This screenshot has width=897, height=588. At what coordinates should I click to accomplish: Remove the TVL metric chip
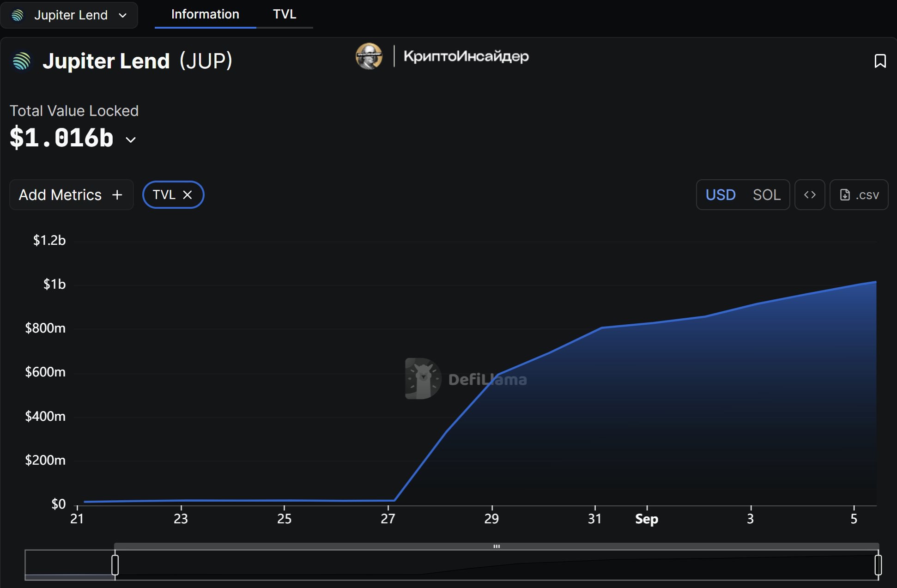tap(187, 195)
